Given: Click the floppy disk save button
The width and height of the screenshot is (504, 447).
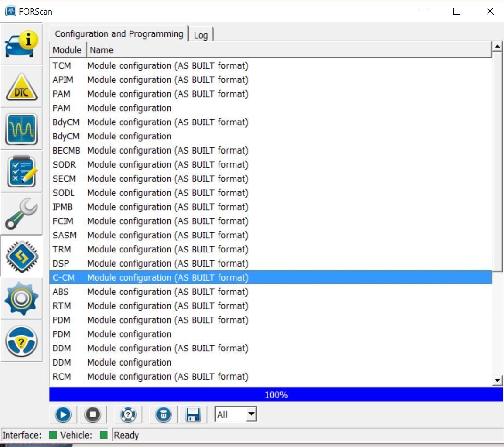Looking at the screenshot, I should [x=193, y=414].
